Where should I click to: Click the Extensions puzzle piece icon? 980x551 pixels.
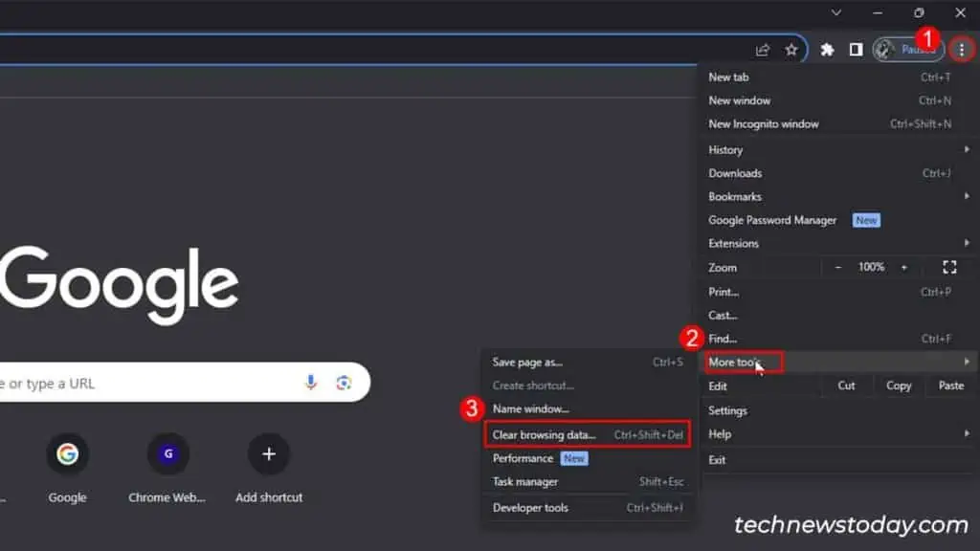826,50
